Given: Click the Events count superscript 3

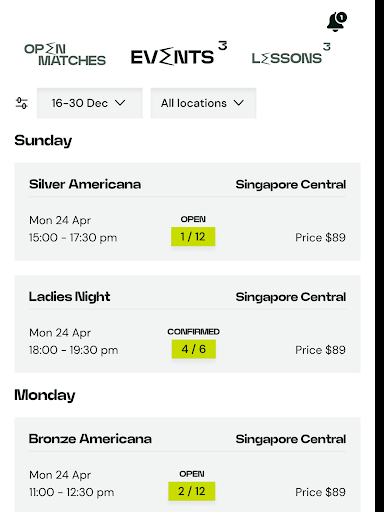Looking at the screenshot, I should 223,45.
